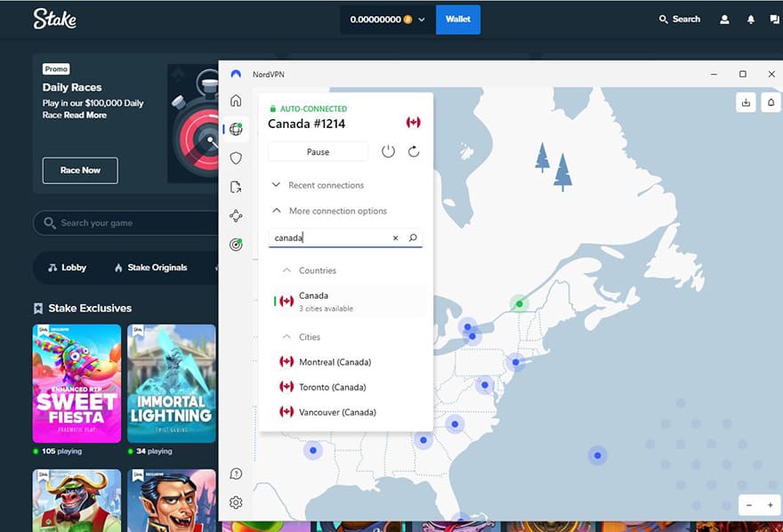Screen dimensions: 783x532
Task: Open the file share sidebar icon
Action: 236,187
